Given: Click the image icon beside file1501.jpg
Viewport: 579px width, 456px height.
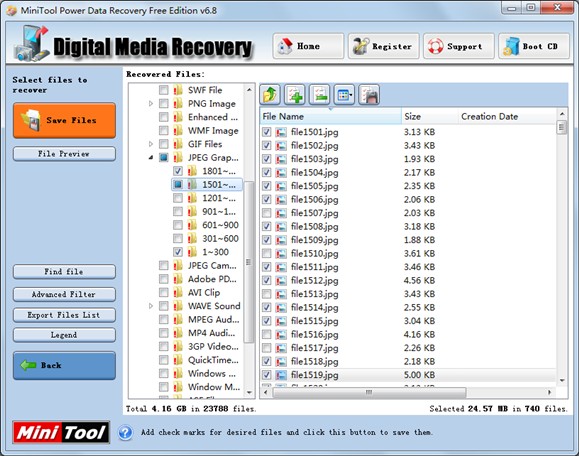Looking at the screenshot, I should tap(281, 132).
